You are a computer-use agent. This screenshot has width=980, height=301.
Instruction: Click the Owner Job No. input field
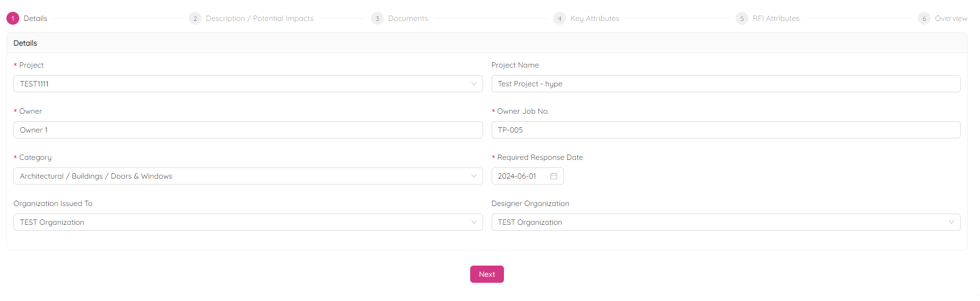[725, 130]
